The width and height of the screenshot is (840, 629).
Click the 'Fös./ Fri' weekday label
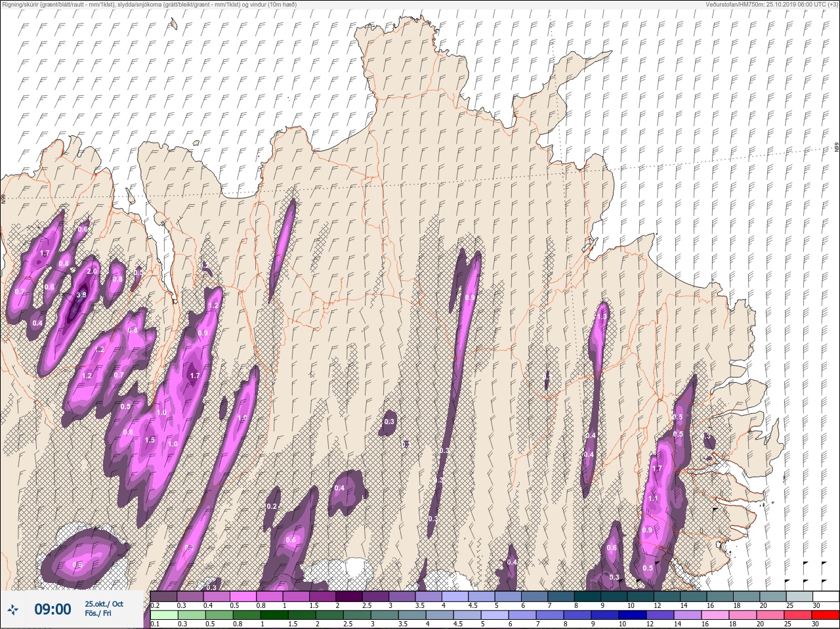[x=98, y=613]
